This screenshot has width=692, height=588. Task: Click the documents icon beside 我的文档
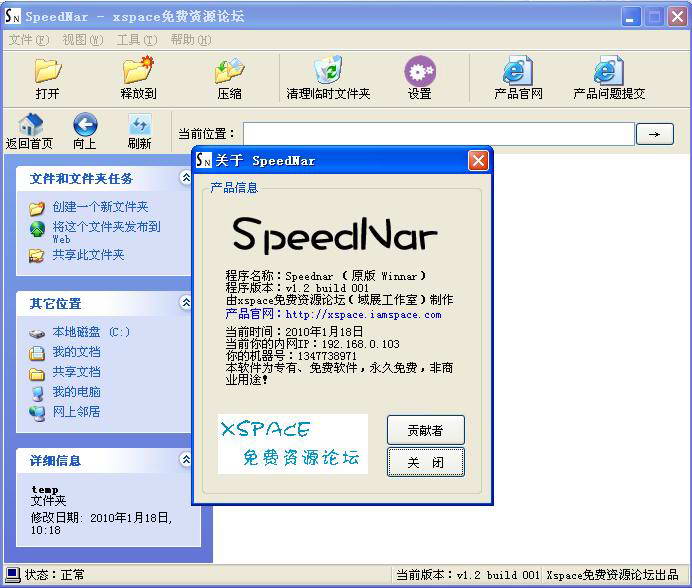[37, 353]
